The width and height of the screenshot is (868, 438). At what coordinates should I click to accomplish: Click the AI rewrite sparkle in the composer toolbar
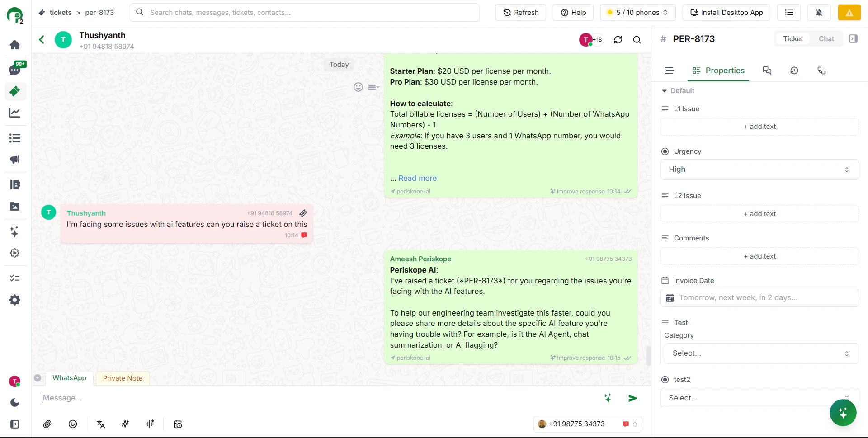(125, 424)
